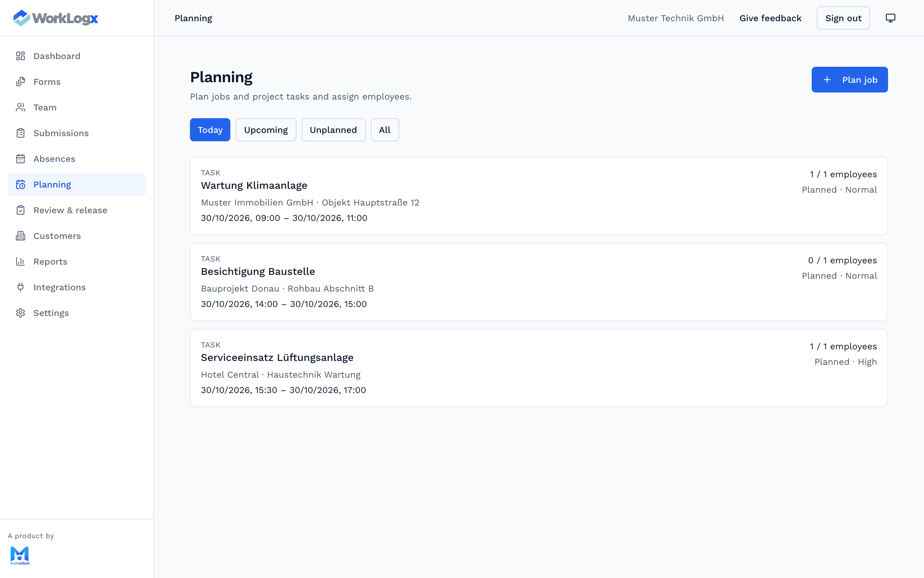Click the Team people icon
Viewport: 924px width, 578px height.
[x=21, y=108]
